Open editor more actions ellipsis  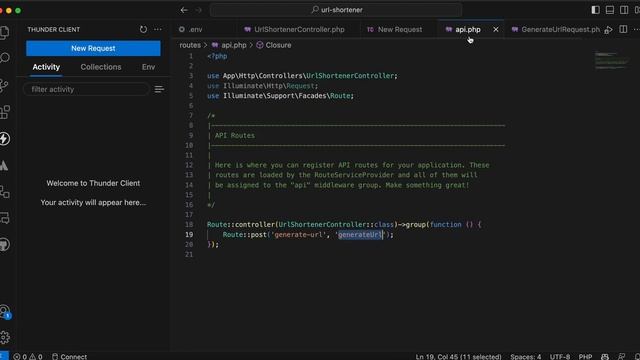[636, 29]
